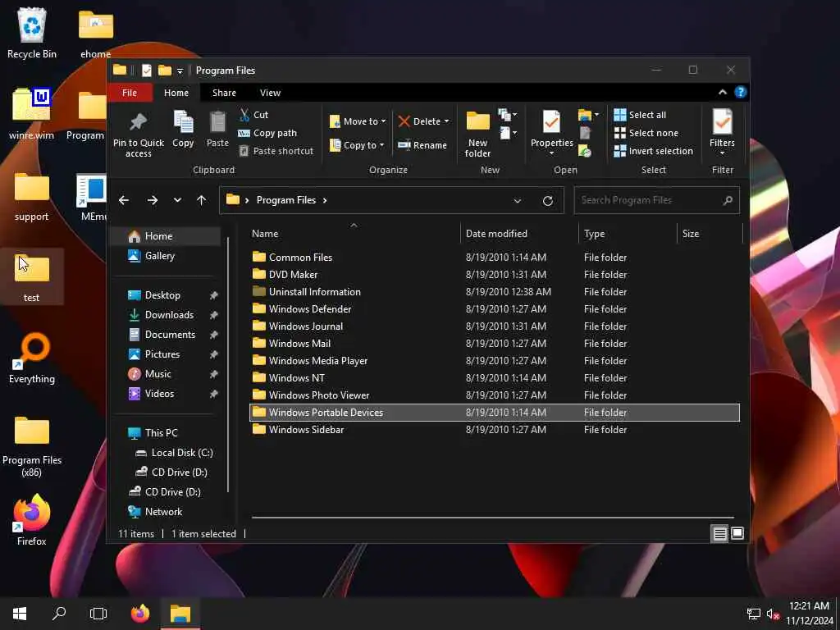The height and width of the screenshot is (630, 840).
Task: Go forward with the right arrow
Action: [x=153, y=200]
